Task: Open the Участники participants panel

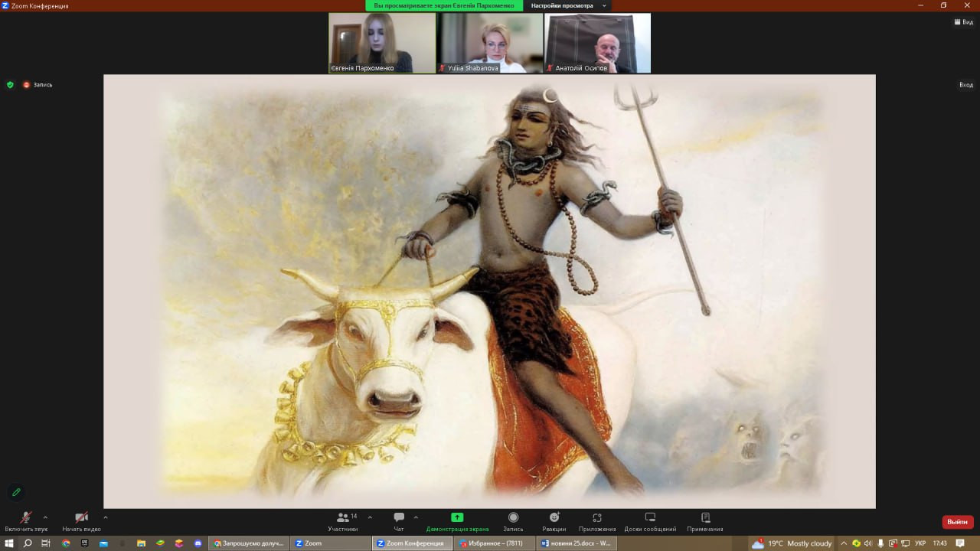Action: click(x=343, y=518)
